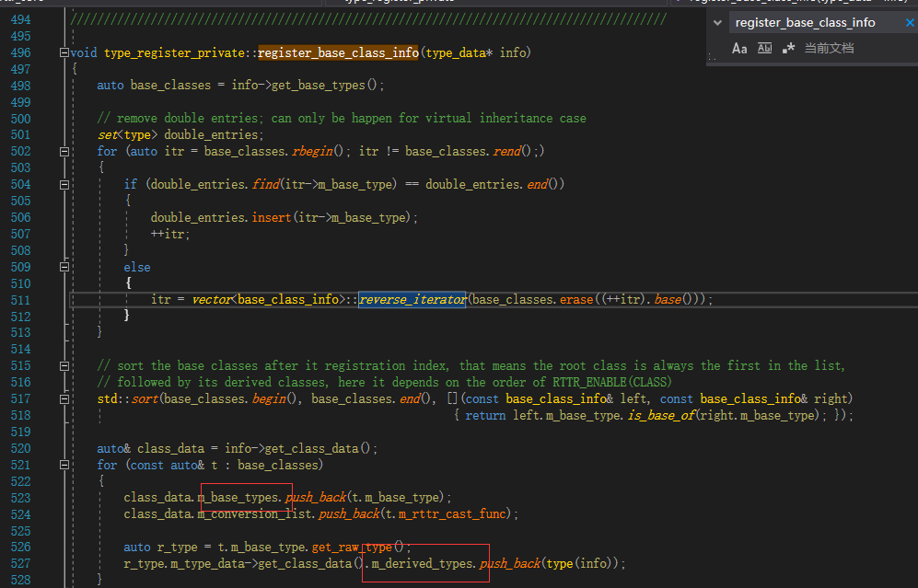Image resolution: width=918 pixels, height=588 pixels.
Task: Collapse the if block at line 504
Action: tap(63, 184)
